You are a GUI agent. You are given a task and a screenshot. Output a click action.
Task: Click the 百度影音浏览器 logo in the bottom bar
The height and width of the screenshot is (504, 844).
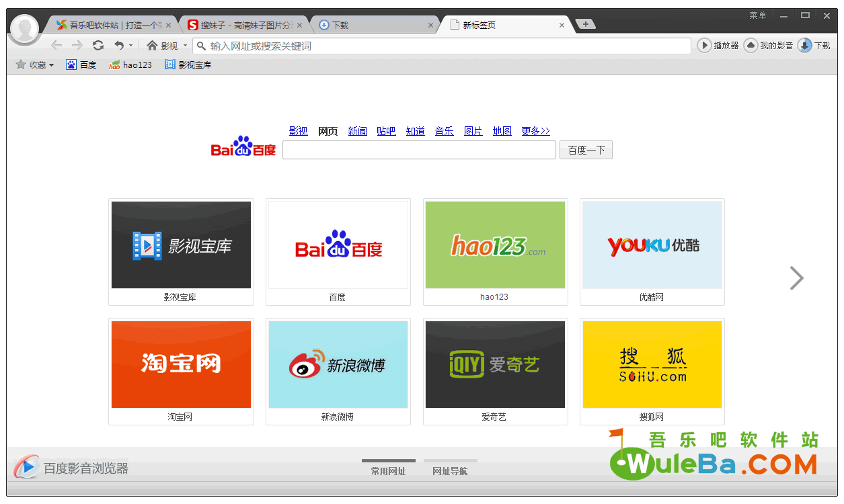click(x=71, y=468)
